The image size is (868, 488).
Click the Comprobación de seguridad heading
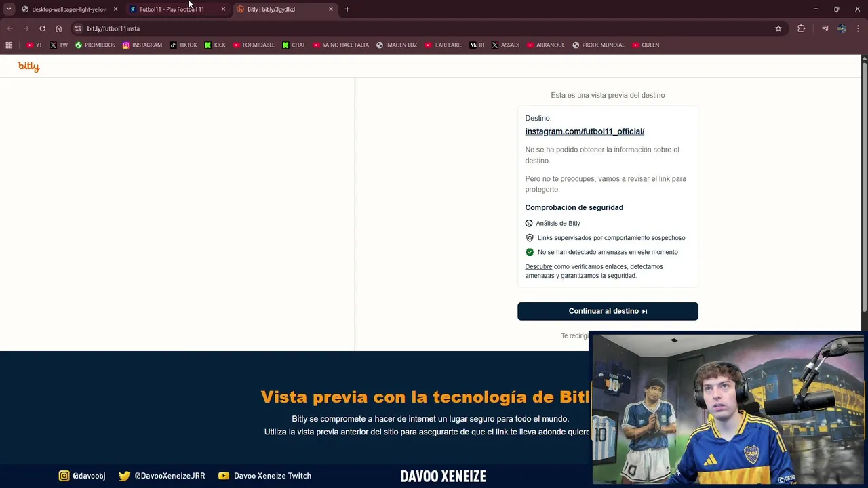(x=574, y=207)
